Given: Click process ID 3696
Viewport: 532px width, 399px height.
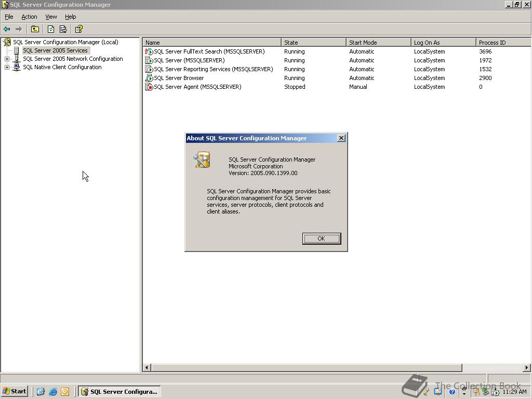Looking at the screenshot, I should [x=485, y=51].
